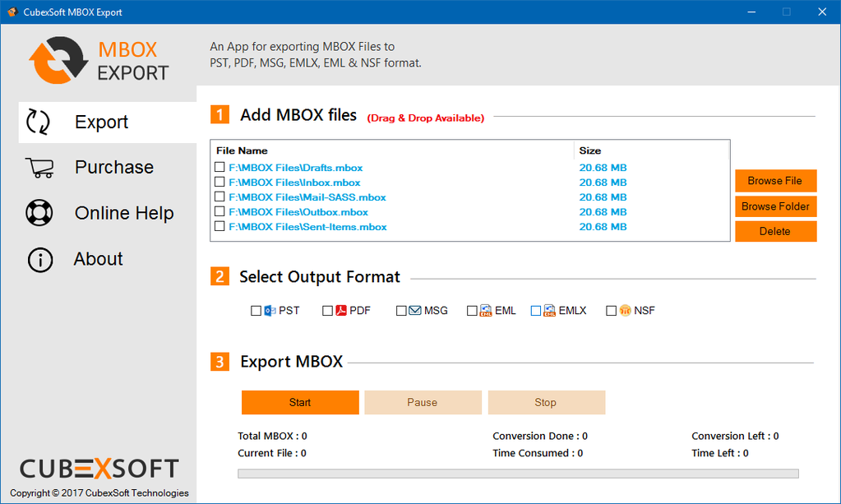Click the shopping cart Purchase icon
The height and width of the screenshot is (504, 841).
point(39,168)
